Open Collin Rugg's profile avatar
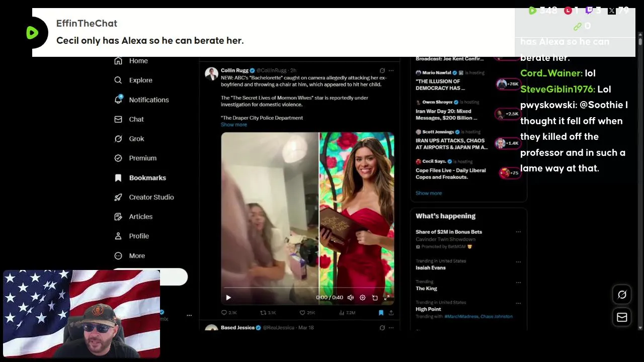Screen dimensions: 644x362 211,73
